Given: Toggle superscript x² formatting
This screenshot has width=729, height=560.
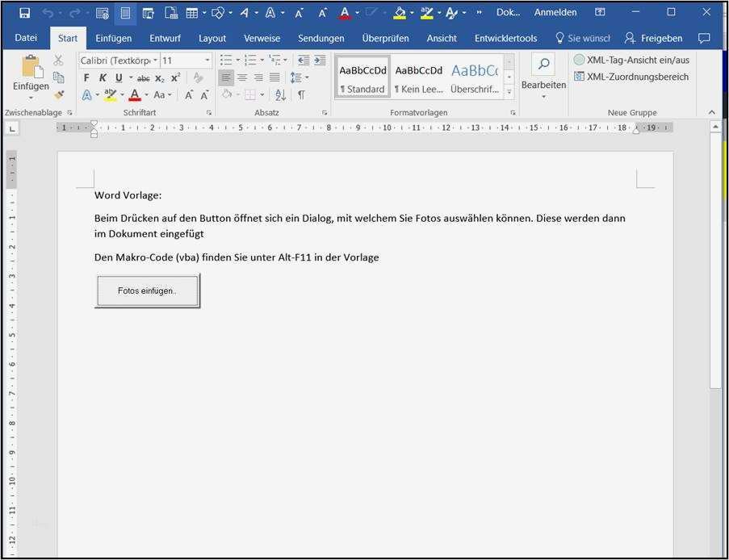Looking at the screenshot, I should (175, 77).
